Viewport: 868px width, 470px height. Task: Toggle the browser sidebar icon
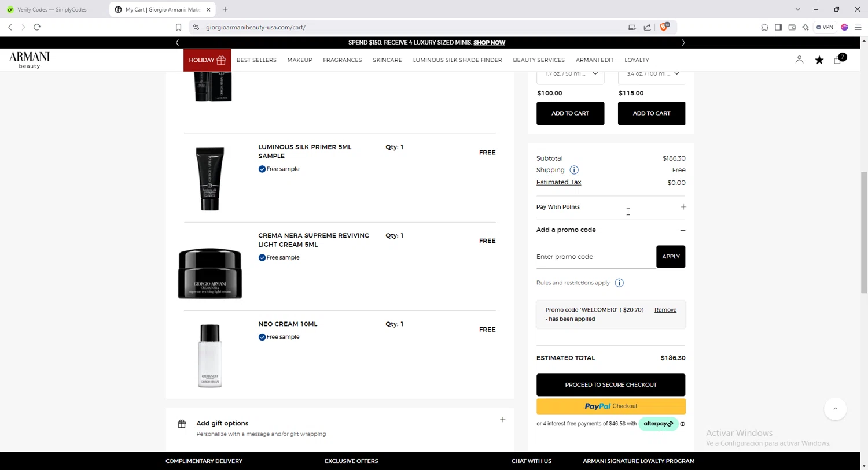pos(778,27)
